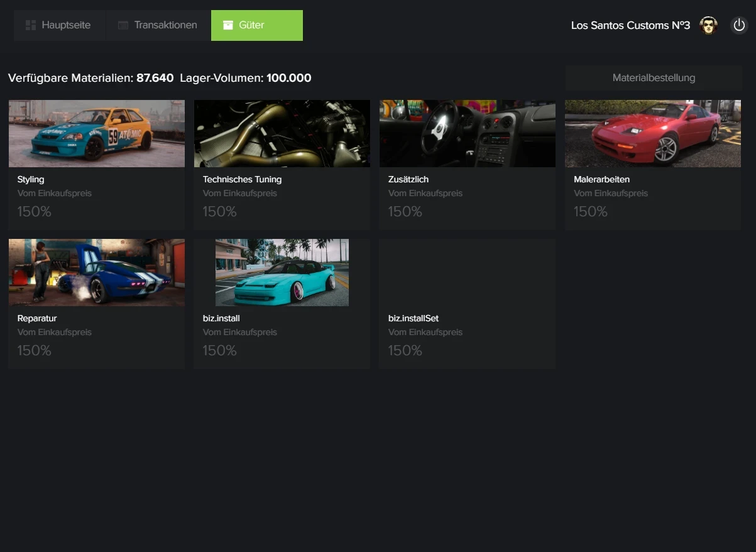Open the Hauptseite tab
756x552 pixels.
pos(60,25)
